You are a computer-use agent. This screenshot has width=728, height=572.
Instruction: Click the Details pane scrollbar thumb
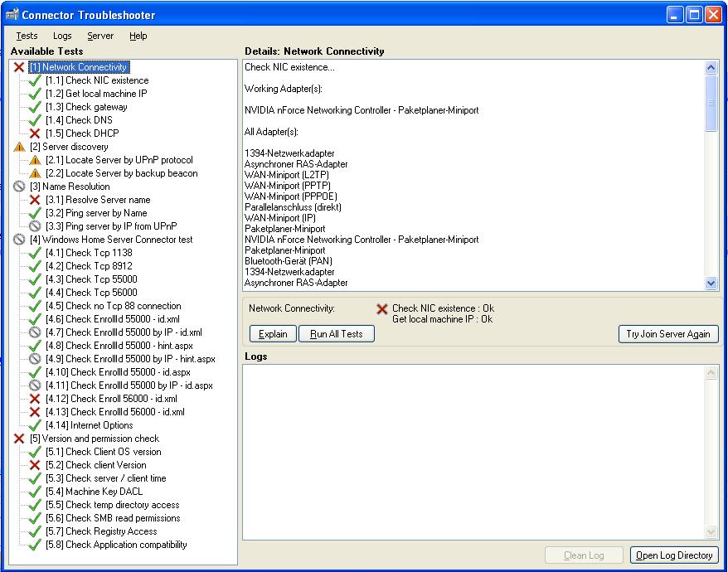coord(711,103)
